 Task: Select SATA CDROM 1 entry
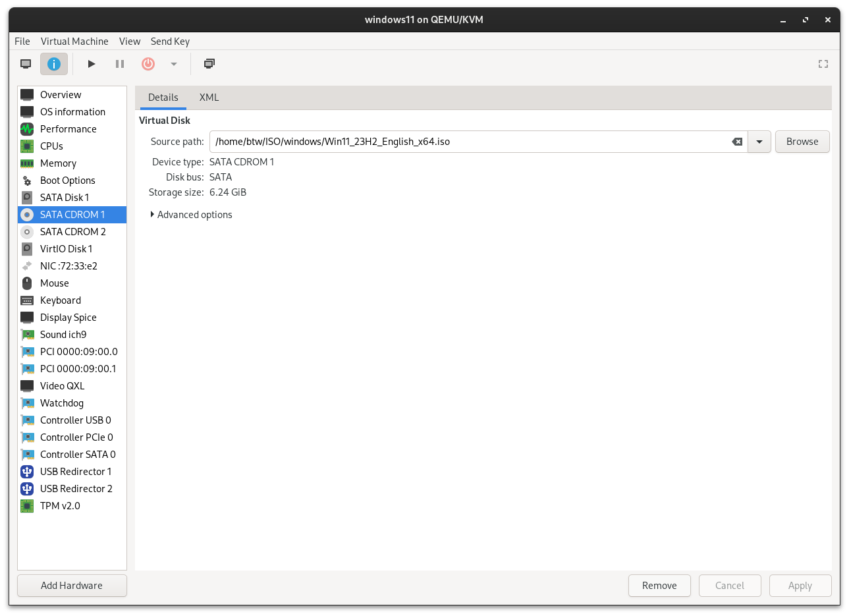(x=72, y=215)
